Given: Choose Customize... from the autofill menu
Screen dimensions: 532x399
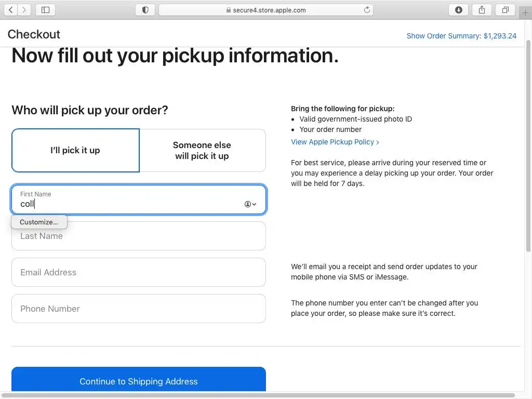Looking at the screenshot, I should click(x=39, y=222).
